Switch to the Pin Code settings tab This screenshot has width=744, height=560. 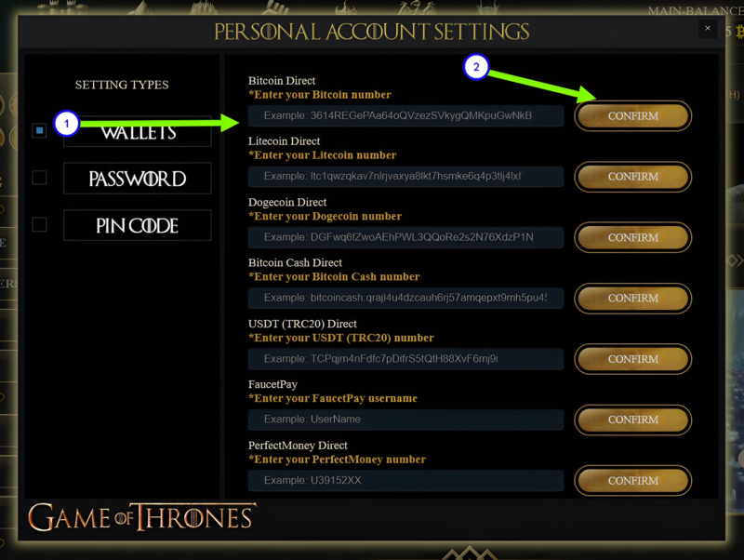137,225
